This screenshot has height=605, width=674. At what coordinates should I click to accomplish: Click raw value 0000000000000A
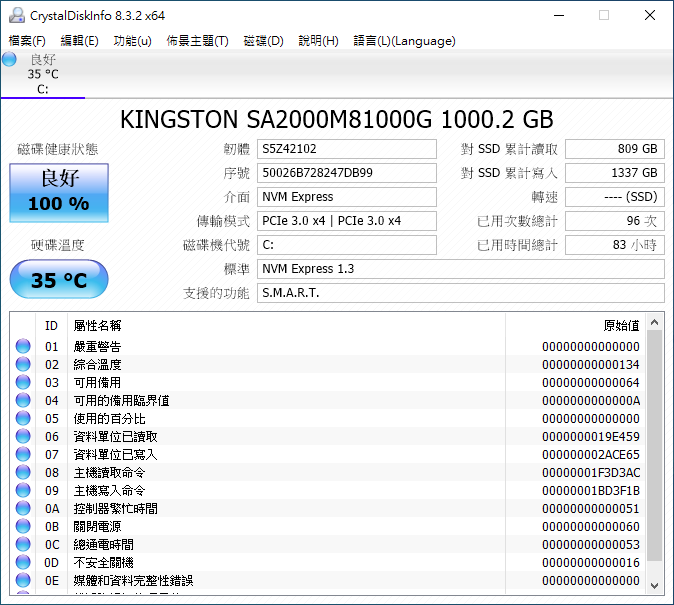point(591,400)
